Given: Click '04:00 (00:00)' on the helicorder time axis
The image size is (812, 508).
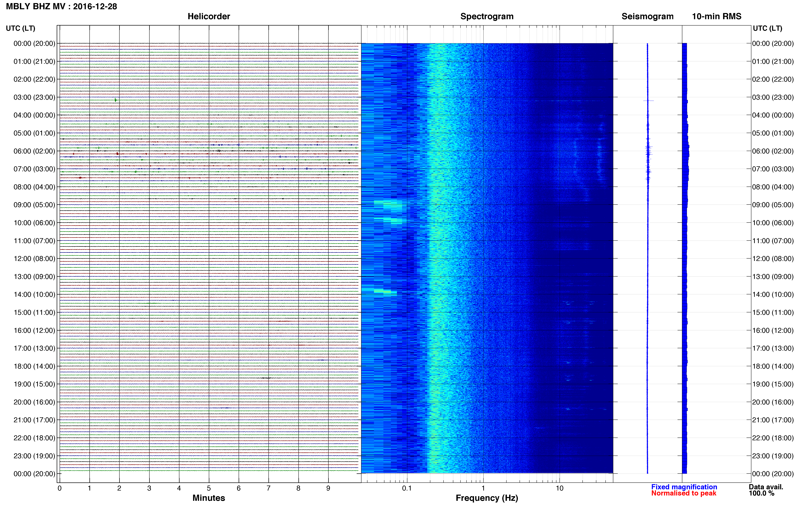Looking at the screenshot, I should [x=34, y=115].
